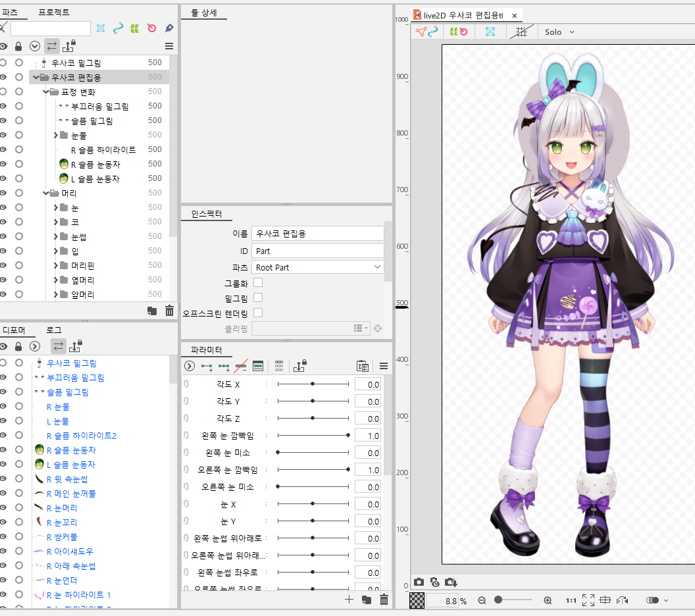The image size is (695, 616).
Task: Click the warp deformer icon in Parts panel
Action: (x=101, y=28)
